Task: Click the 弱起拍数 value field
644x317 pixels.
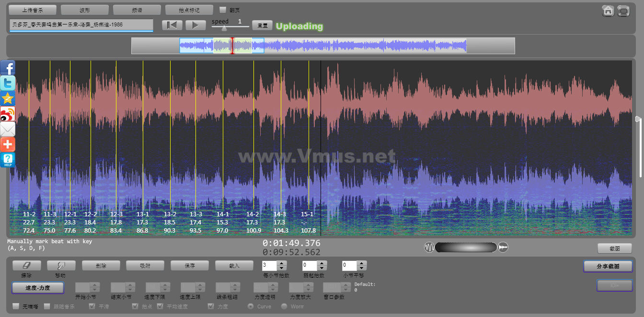Action: (x=310, y=266)
